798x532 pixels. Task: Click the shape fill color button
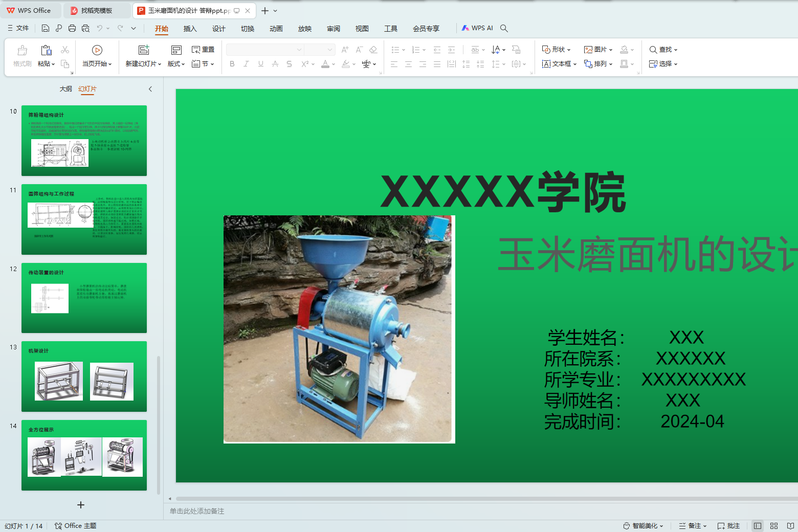[x=624, y=50]
